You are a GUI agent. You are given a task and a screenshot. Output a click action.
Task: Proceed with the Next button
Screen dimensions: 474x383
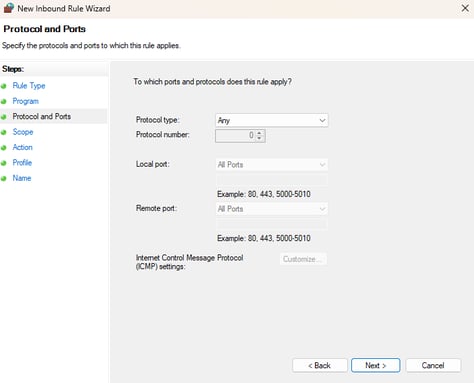pyautogui.click(x=376, y=366)
